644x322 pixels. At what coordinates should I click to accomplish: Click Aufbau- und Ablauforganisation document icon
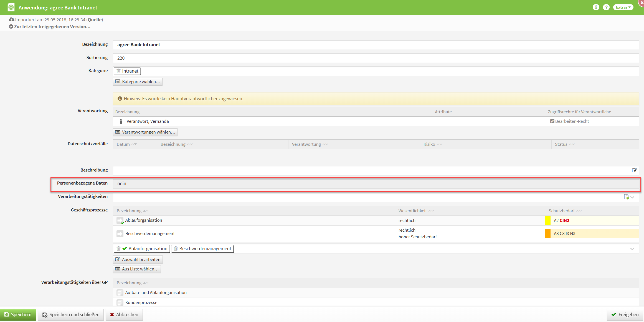tap(120, 293)
